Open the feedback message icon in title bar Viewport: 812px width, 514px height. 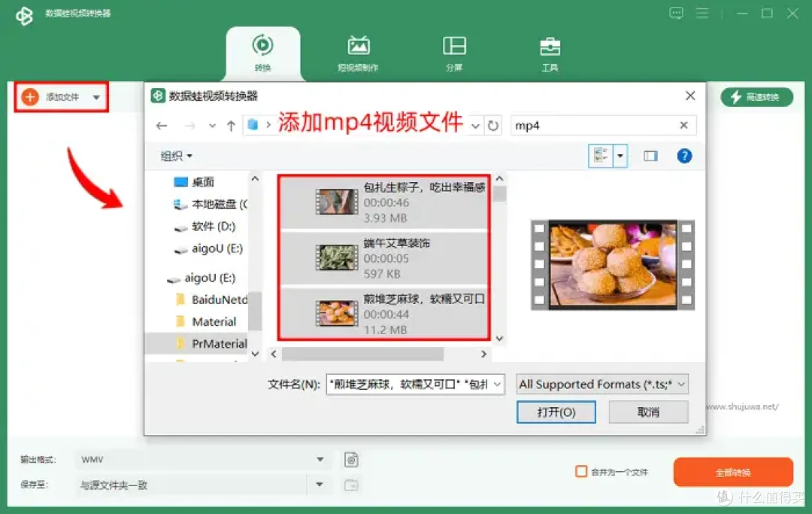(676, 13)
